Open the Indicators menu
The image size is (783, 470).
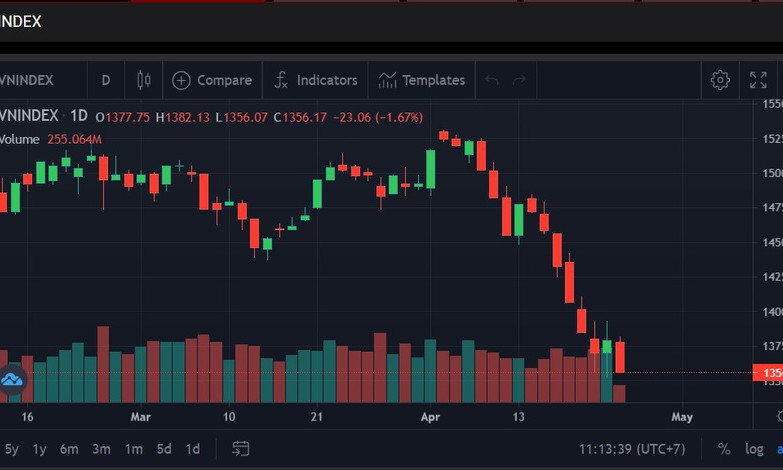click(316, 80)
